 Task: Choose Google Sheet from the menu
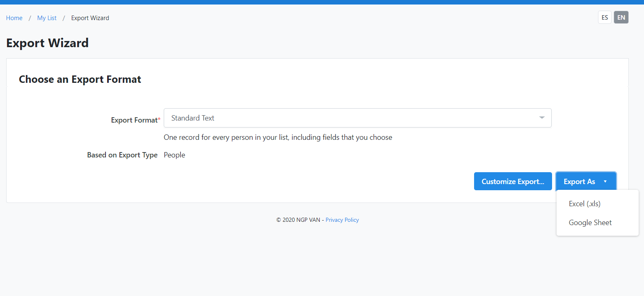pos(590,223)
